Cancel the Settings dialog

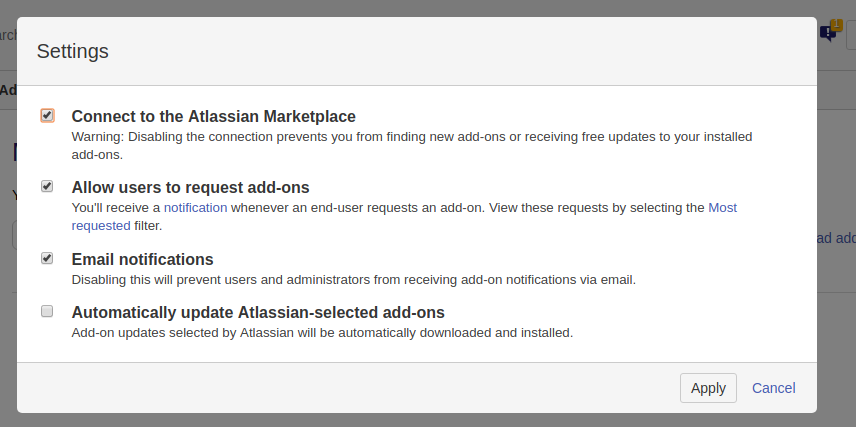pos(773,388)
